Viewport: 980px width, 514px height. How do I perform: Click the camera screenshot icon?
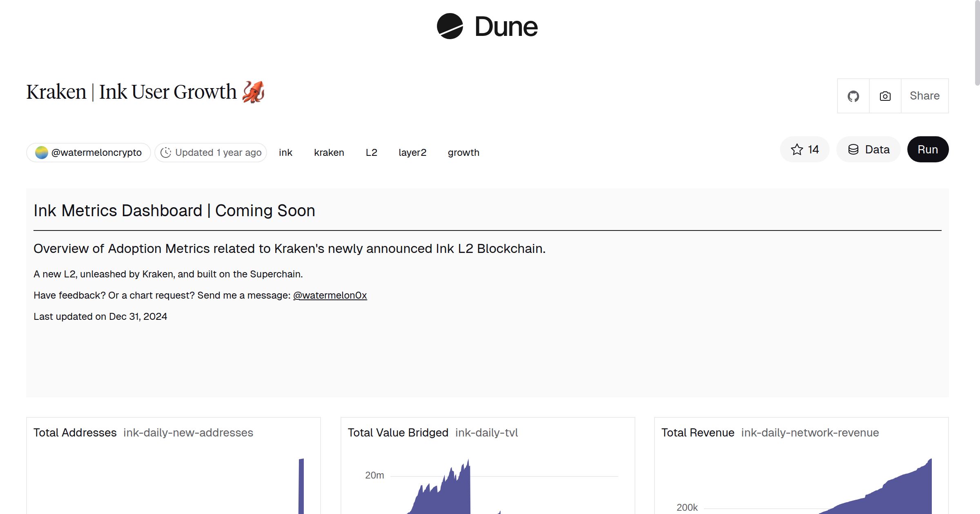click(885, 96)
